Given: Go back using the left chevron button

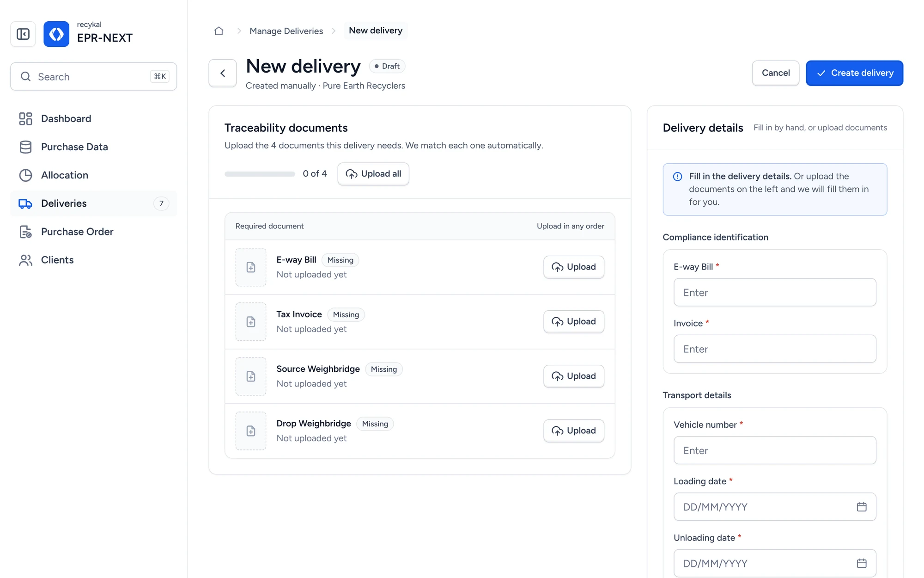Looking at the screenshot, I should [223, 73].
